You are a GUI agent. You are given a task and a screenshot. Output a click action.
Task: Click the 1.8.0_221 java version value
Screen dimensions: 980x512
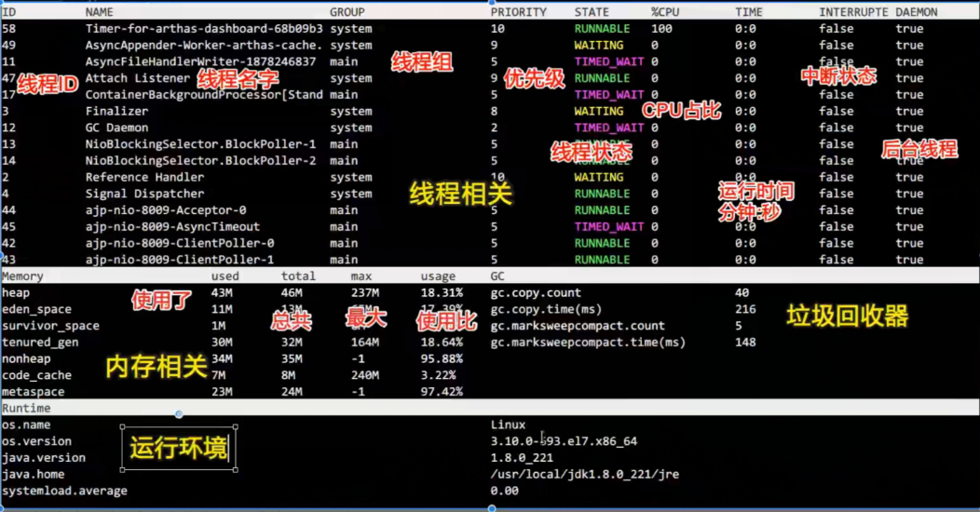tap(522, 458)
